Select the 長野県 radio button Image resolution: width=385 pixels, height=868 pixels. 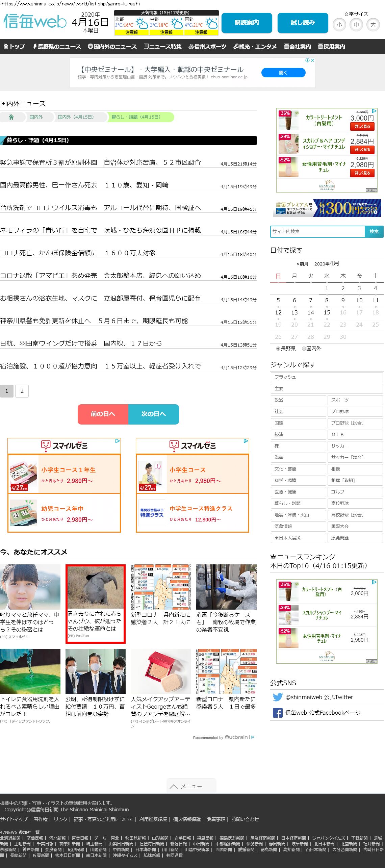coord(278,349)
